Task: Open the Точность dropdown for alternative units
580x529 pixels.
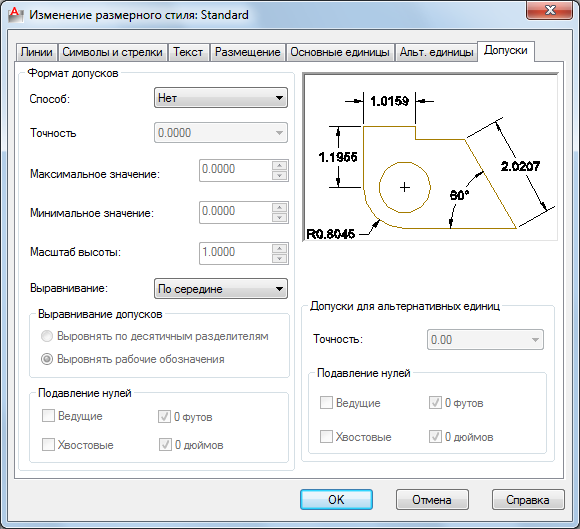Action: click(x=485, y=340)
